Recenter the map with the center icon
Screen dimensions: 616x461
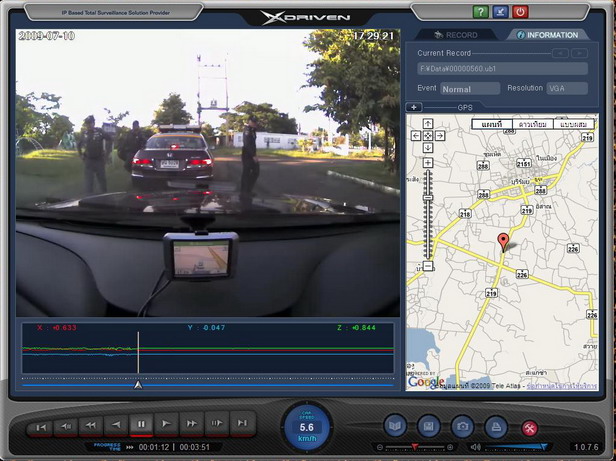point(428,136)
